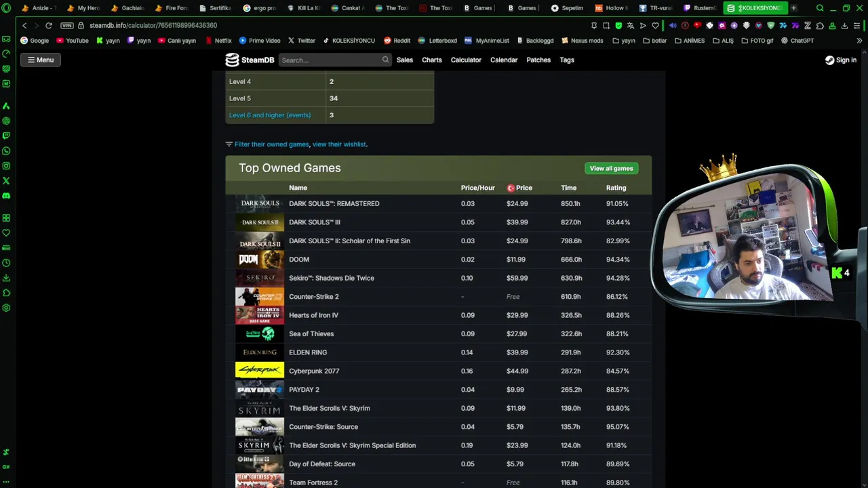
Task: Add page to bookmarks heart icon
Action: point(655,26)
